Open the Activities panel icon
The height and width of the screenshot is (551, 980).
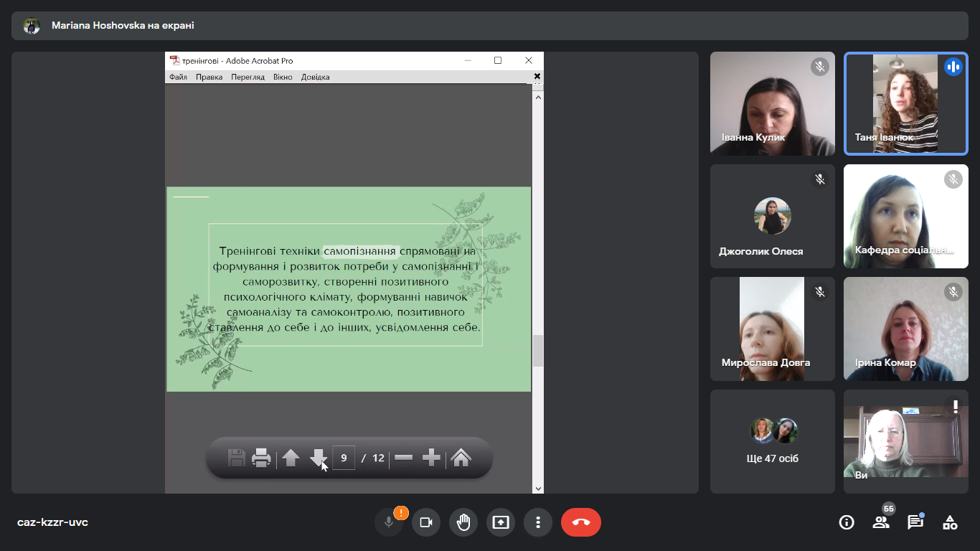click(950, 522)
